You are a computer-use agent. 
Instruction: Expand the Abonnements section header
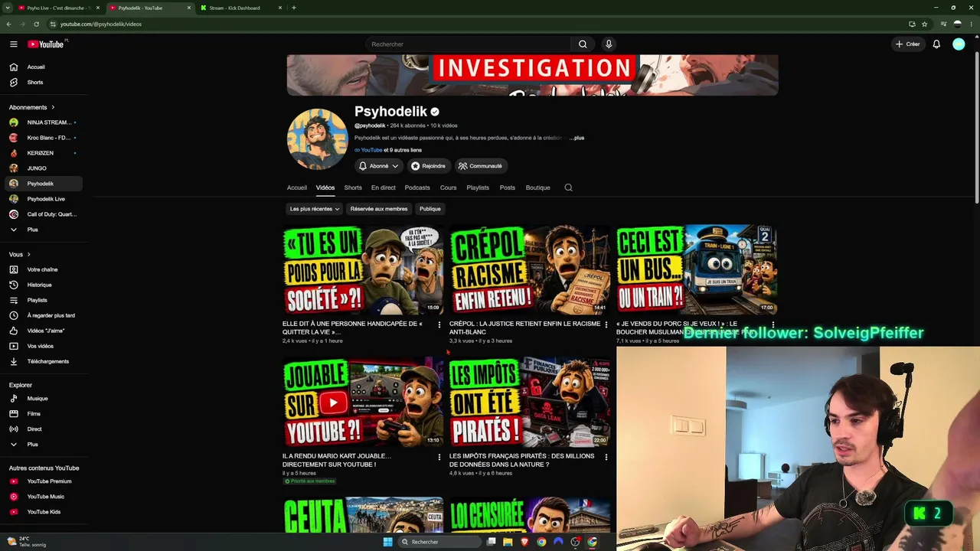tap(32, 107)
